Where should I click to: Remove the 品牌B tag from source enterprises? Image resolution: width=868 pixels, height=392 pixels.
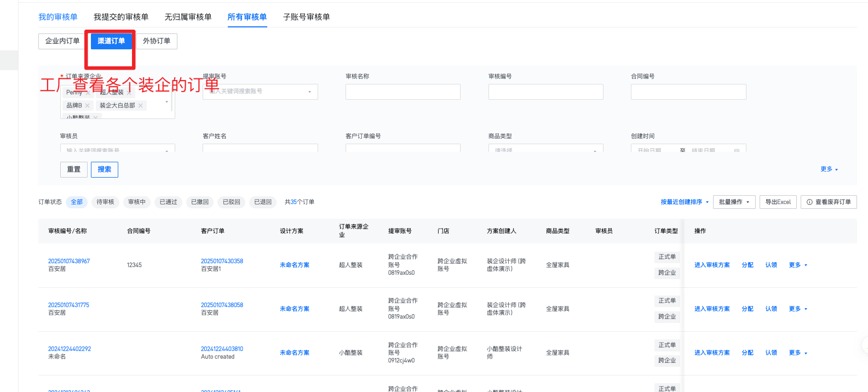pyautogui.click(x=87, y=106)
